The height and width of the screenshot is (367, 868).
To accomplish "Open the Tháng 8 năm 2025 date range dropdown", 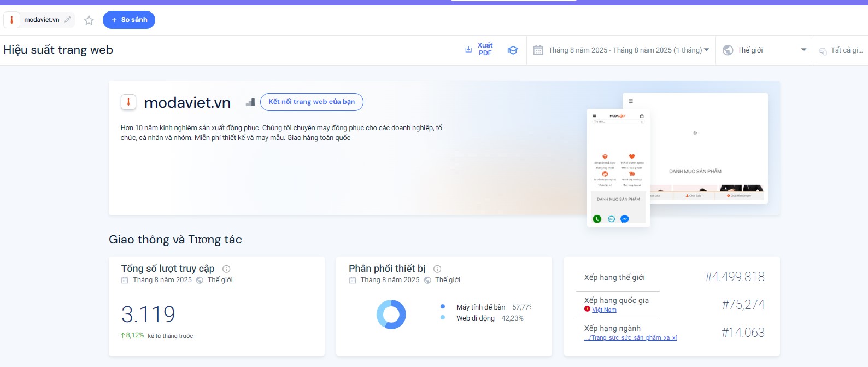I will [621, 50].
